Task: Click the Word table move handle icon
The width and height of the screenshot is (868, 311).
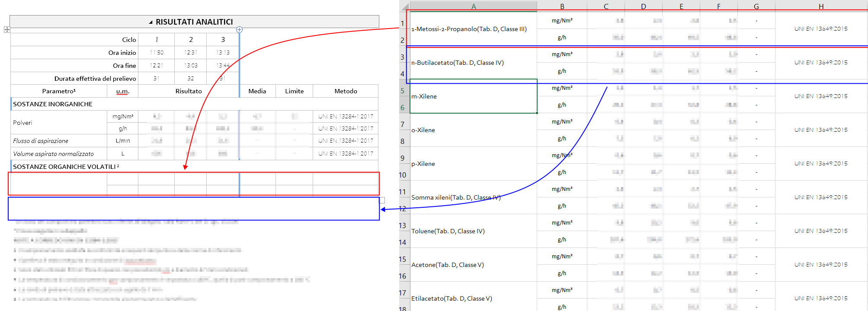Action: 7,30
